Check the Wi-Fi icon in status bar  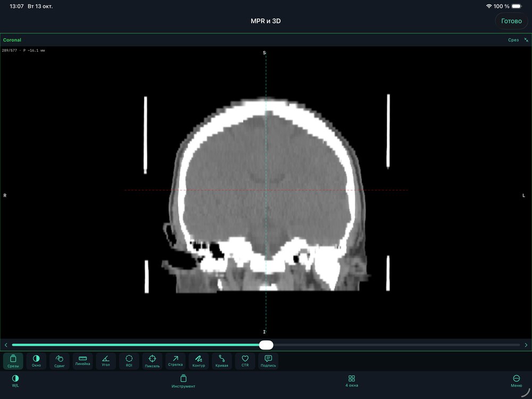(489, 6)
